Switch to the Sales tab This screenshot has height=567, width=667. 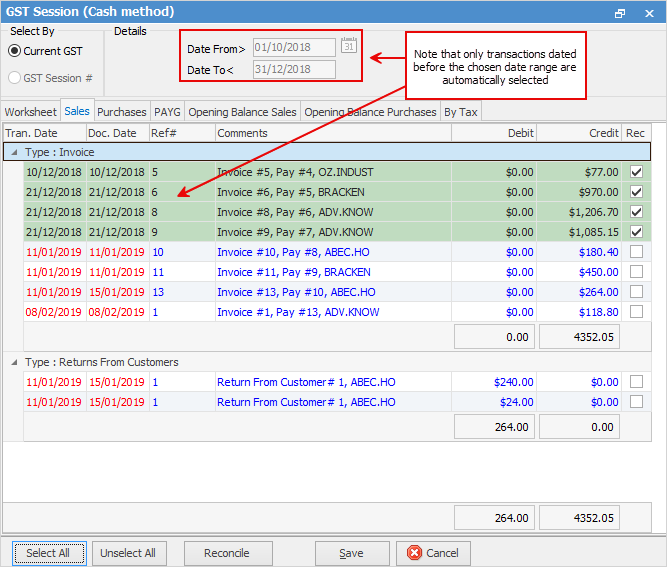point(77,111)
